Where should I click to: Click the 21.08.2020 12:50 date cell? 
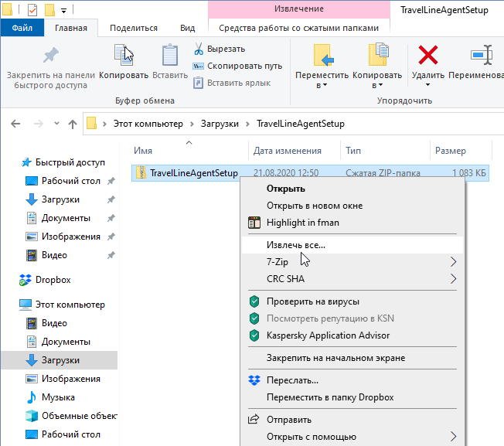286,173
